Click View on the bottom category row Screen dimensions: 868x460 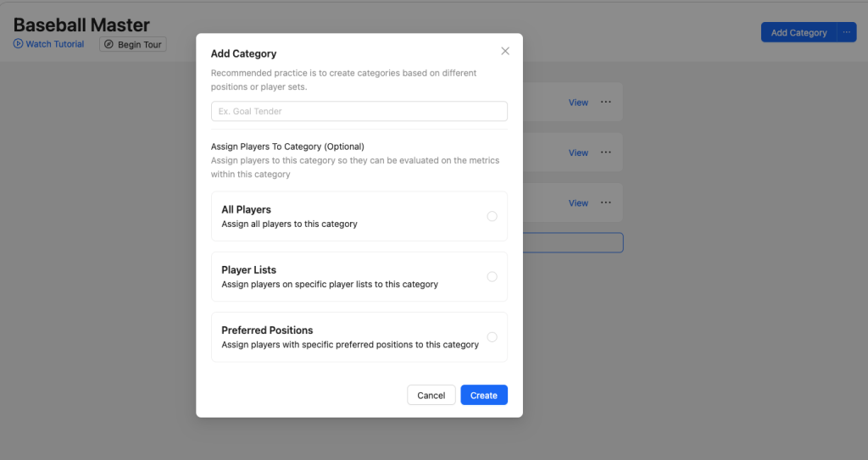pos(578,203)
